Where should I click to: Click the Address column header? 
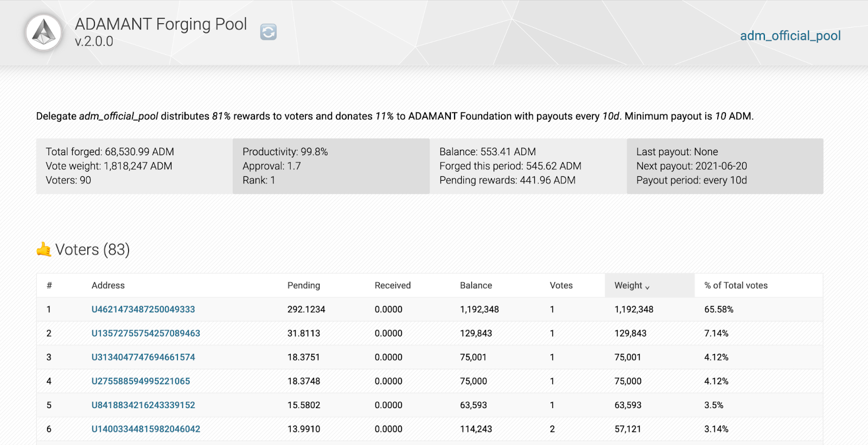(108, 285)
